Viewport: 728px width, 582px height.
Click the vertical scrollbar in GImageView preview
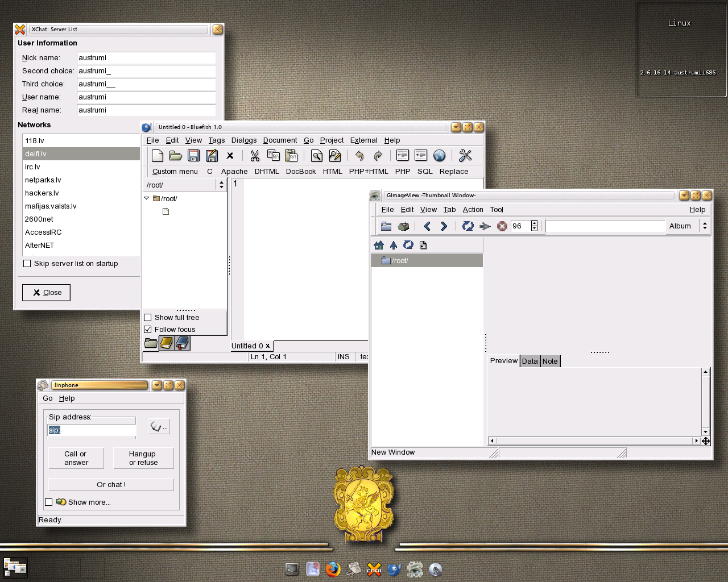click(x=705, y=401)
